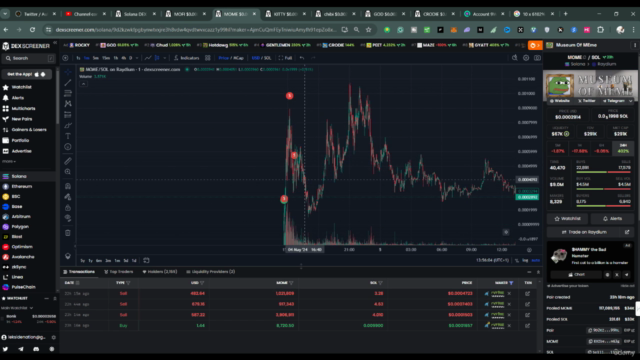The image size is (640, 360).
Task: Open the USD column filter
Action: 202,283
